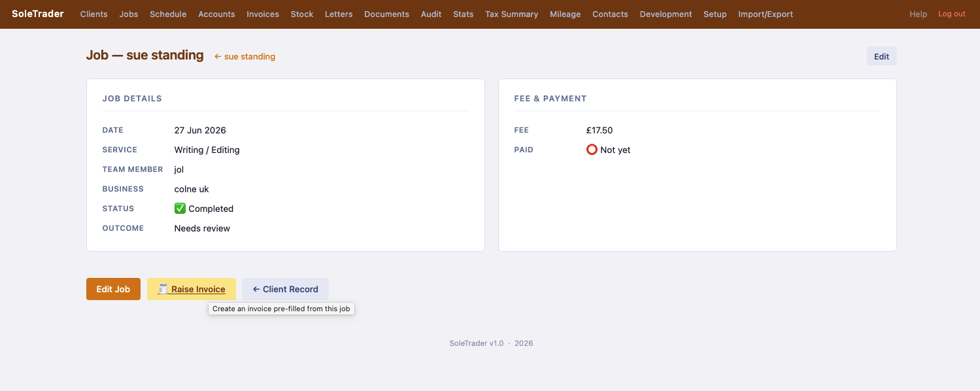The image size is (980, 391).
Task: Select the service 'Writing / Editing'
Action: pos(207,150)
